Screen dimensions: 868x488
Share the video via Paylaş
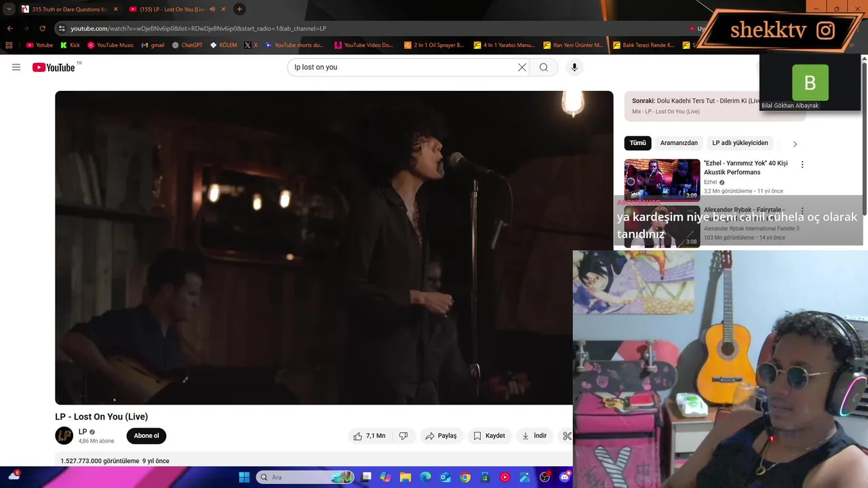point(441,436)
